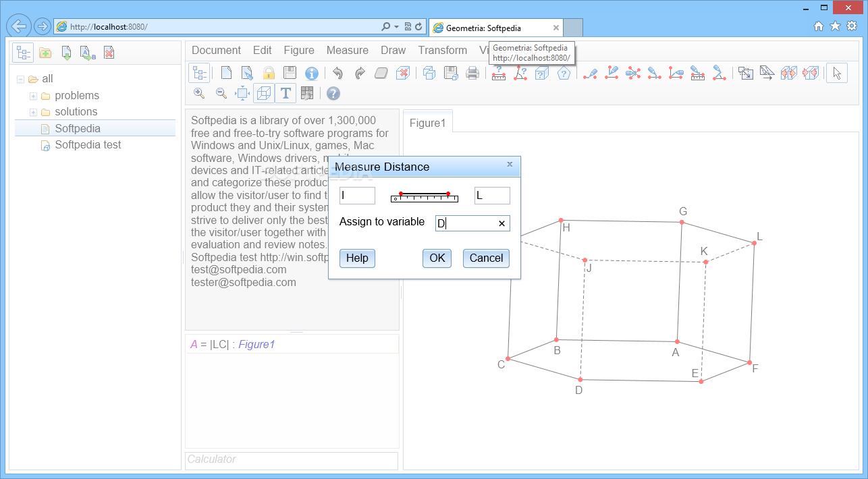Click the second point field containing 'L'
Viewport: 868px width, 479px height.
(492, 196)
